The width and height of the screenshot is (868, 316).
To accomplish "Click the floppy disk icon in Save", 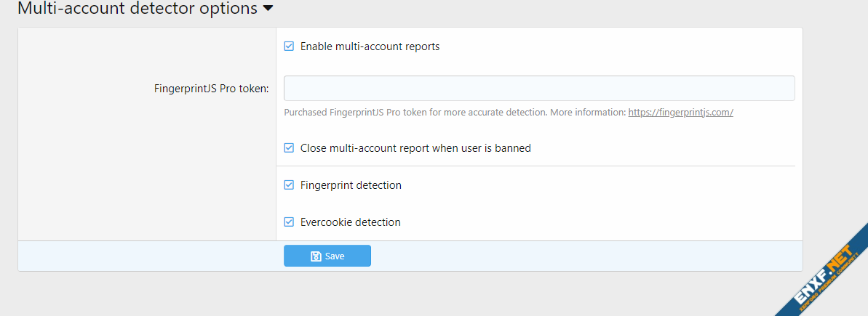I will click(316, 256).
